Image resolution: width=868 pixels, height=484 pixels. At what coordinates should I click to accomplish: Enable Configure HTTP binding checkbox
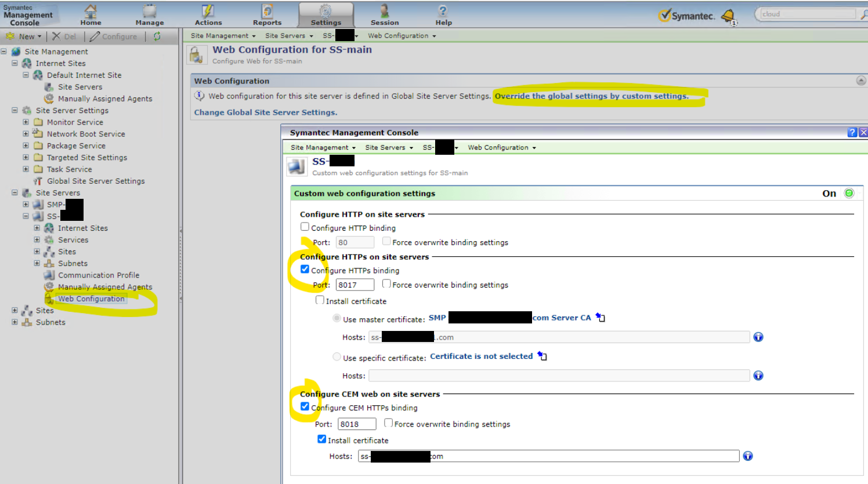coord(305,227)
